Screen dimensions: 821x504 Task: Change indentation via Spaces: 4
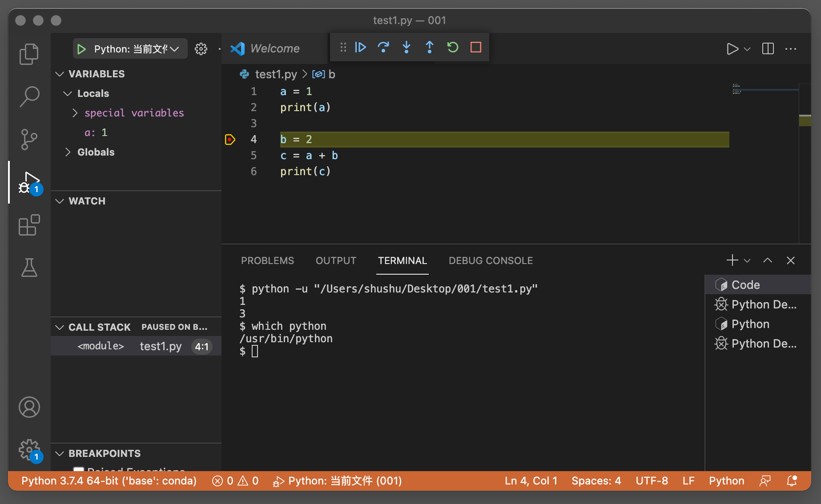[596, 481]
